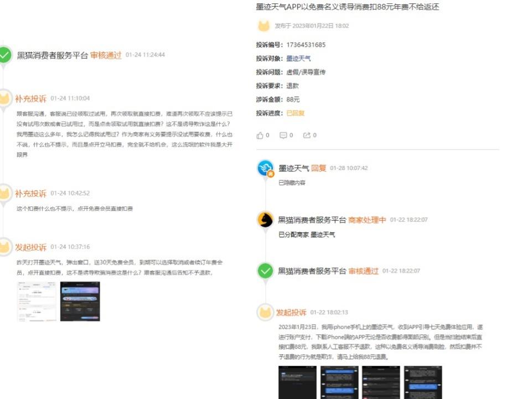The width and height of the screenshot is (532, 399).
Task: Click the complaint author avatar near publish date
Action: click(x=264, y=25)
